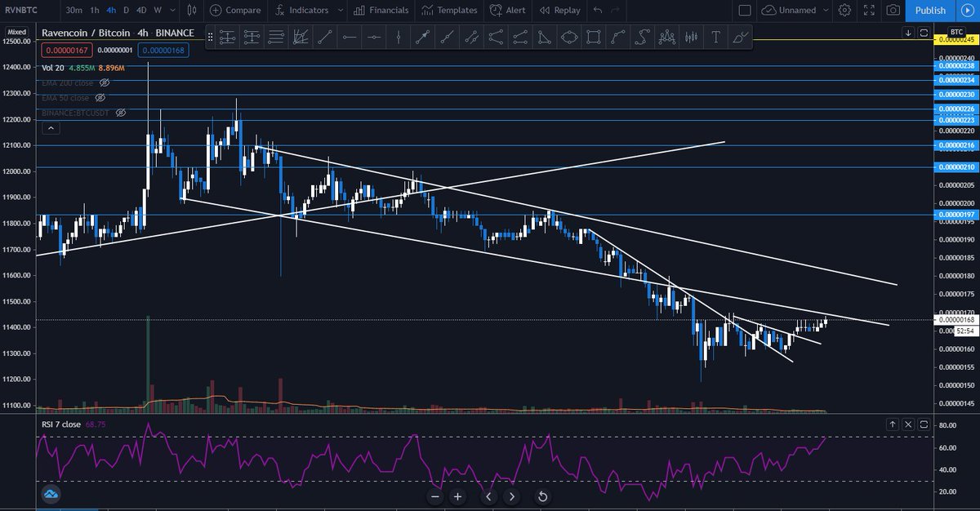The image size is (980, 511).
Task: Zoom out the chart with minus button
Action: (435, 496)
